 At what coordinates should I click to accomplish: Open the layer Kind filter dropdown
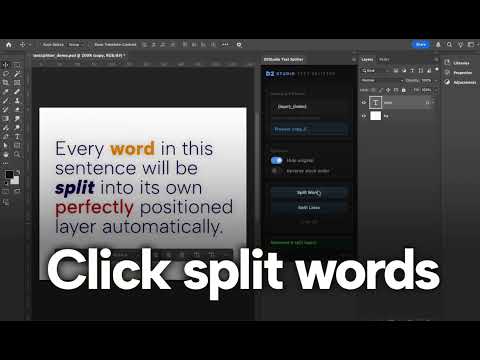376,71
